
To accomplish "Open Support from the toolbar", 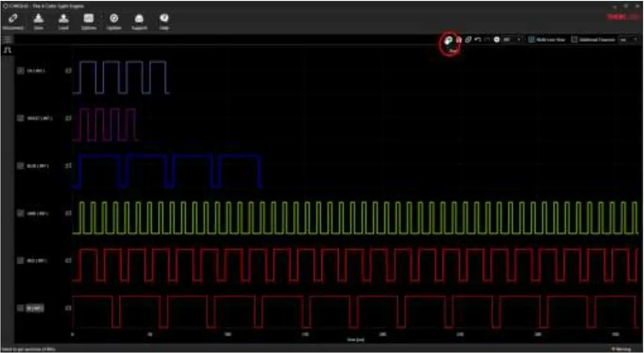I will pos(139,21).
